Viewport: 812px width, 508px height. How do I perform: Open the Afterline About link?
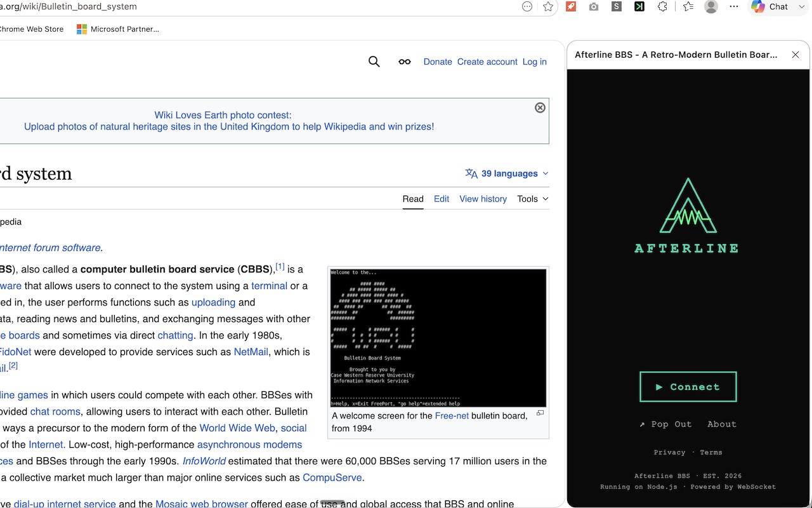722,424
